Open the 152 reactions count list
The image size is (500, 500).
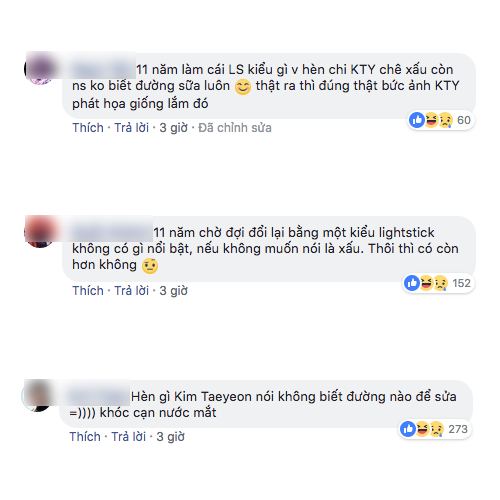coord(461,283)
